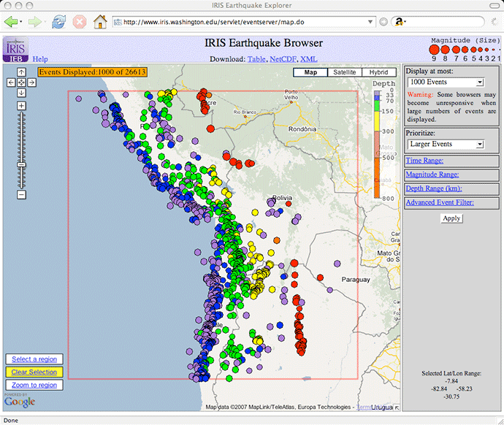Viewport: 504px width, 425px height.
Task: Pan the map right with arrow button
Action: (31, 83)
